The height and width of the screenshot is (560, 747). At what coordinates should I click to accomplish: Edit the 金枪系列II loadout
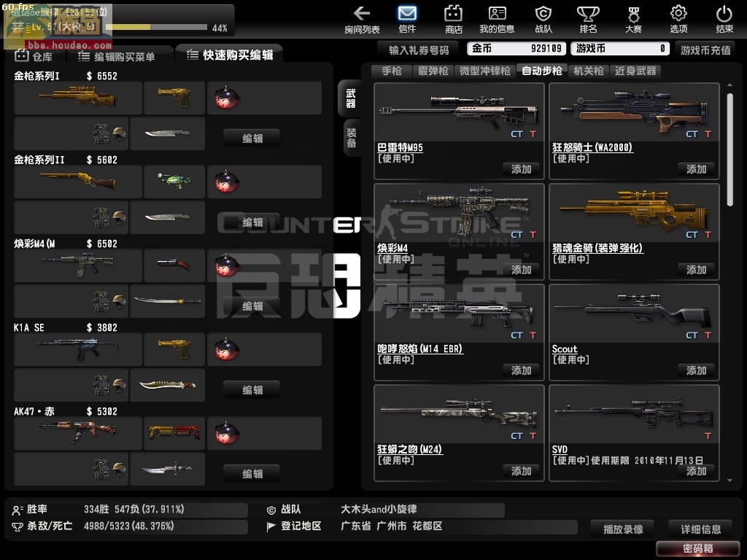[x=252, y=222]
